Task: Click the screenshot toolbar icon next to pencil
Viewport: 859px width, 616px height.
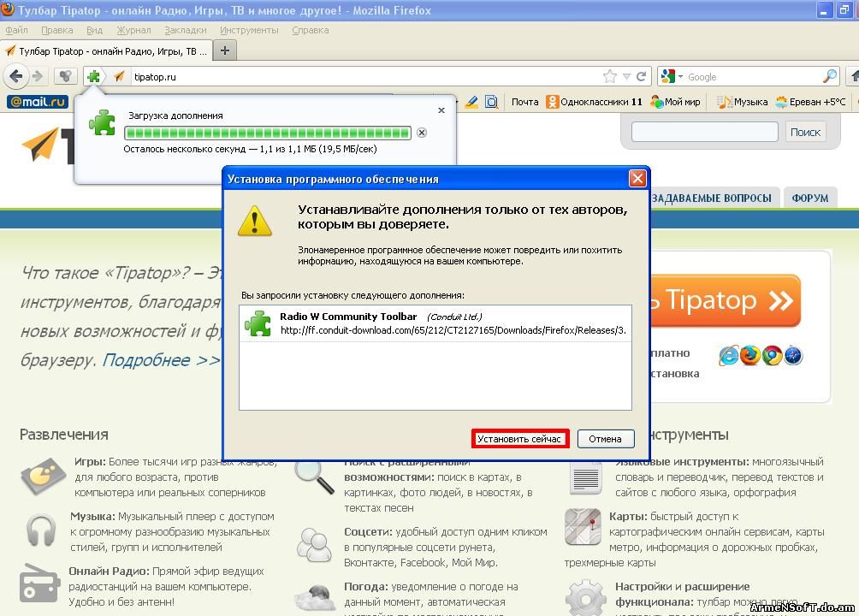Action: (492, 102)
